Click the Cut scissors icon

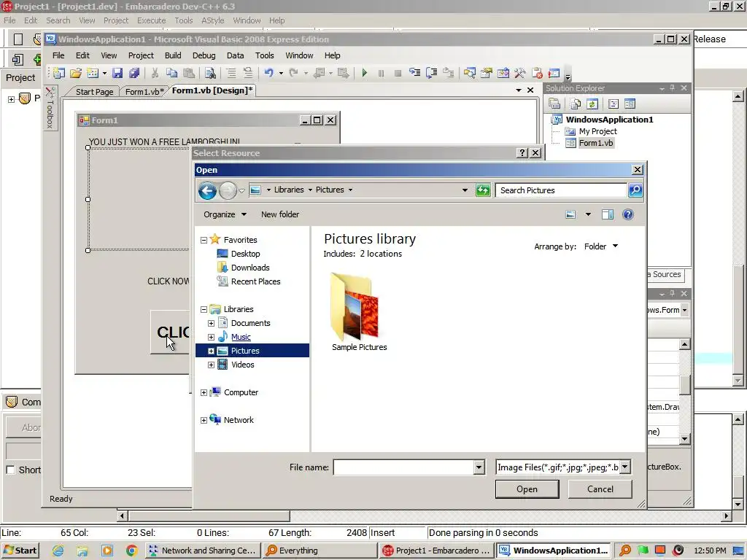[x=155, y=73]
